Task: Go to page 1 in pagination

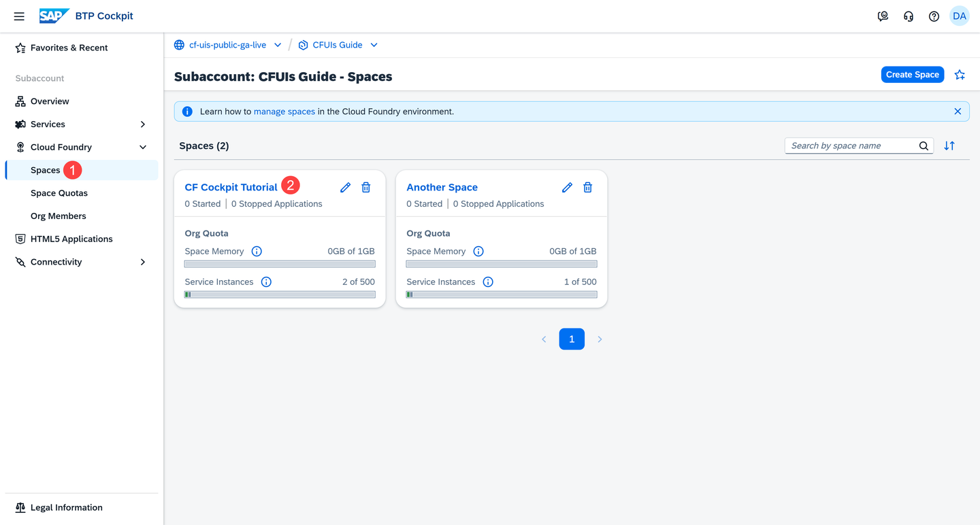Action: [572, 339]
